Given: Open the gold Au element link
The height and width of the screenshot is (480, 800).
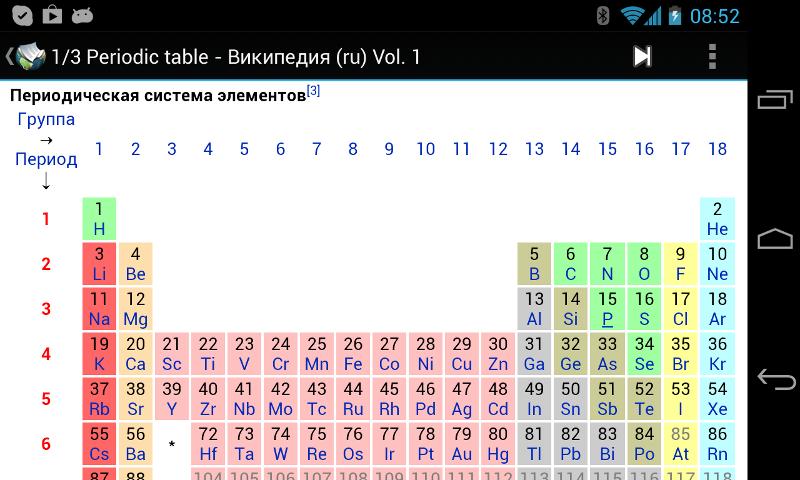Looking at the screenshot, I should 462,454.
